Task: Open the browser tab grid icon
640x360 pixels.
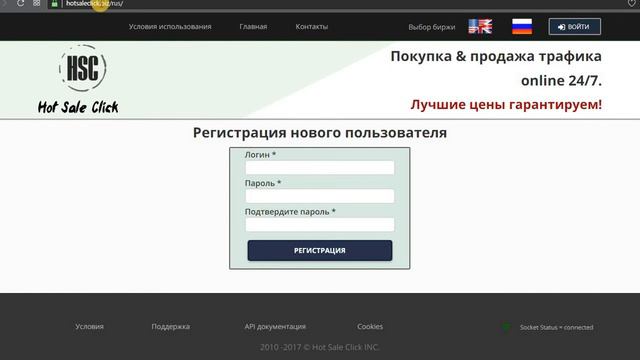Action: click(x=37, y=3)
